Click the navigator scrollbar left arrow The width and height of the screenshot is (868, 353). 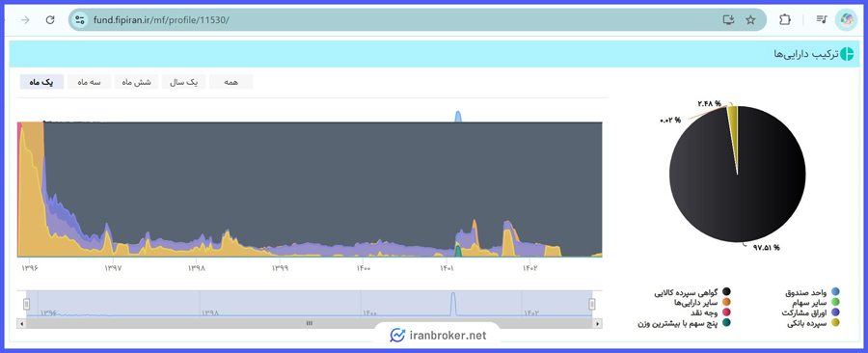coord(21,324)
